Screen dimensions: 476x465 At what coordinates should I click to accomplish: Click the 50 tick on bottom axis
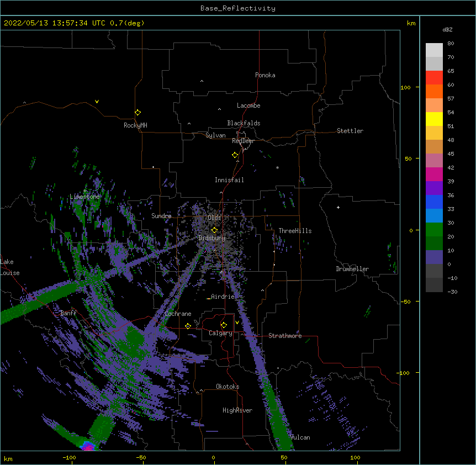[x=284, y=457]
